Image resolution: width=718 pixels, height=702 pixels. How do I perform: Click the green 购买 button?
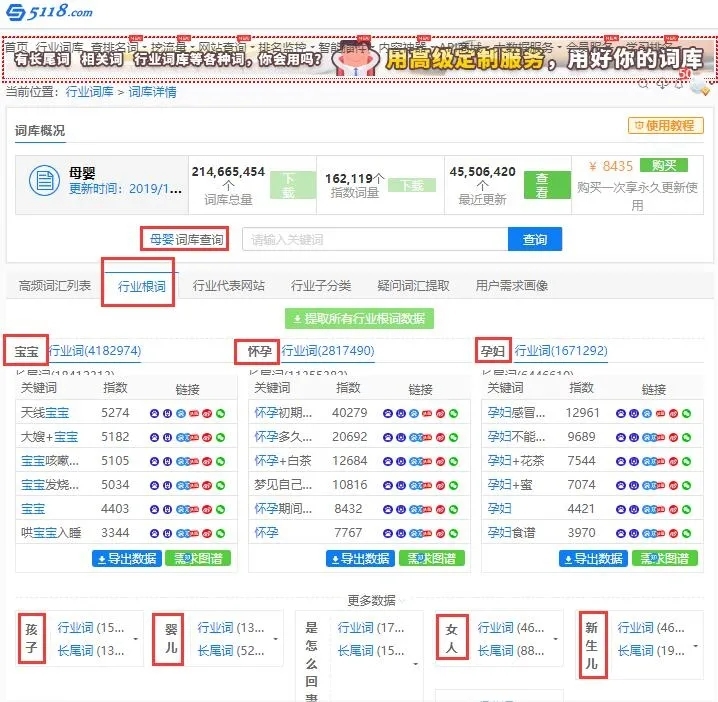[x=664, y=165]
